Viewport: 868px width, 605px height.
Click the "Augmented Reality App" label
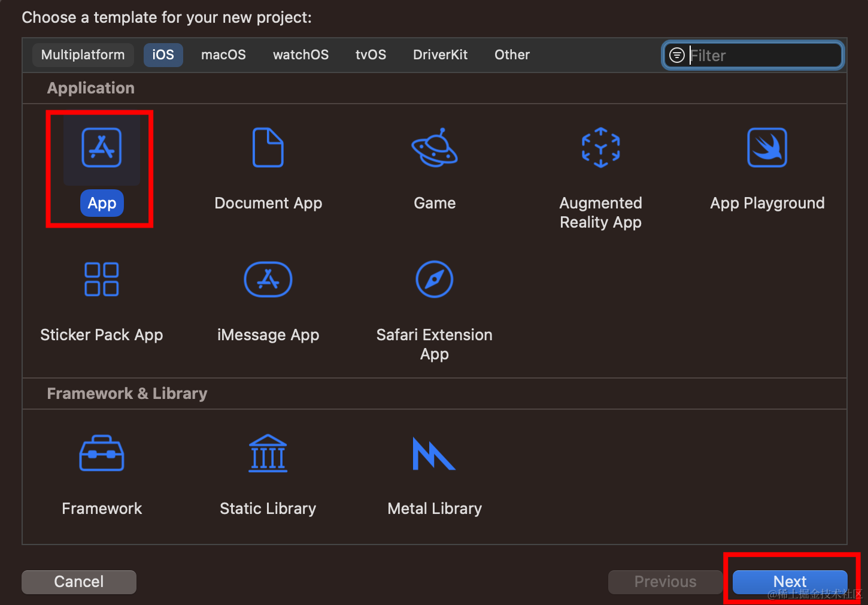[x=601, y=213]
